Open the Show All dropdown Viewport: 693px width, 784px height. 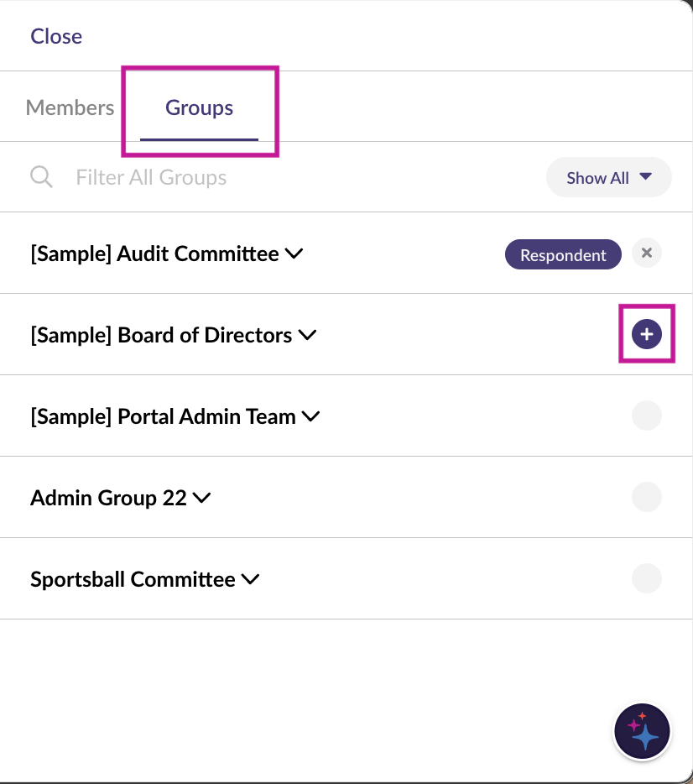pos(608,178)
